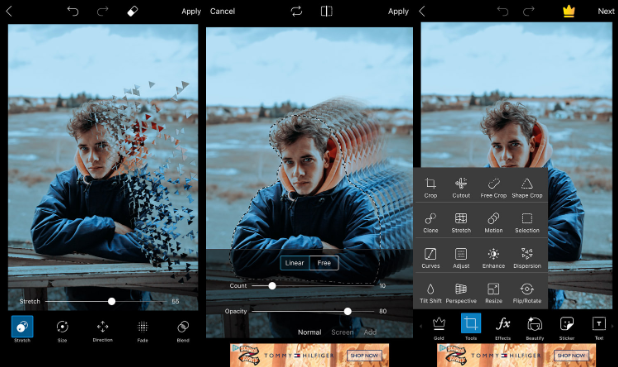The width and height of the screenshot is (618, 367).
Task: Open the Curves tool
Action: [x=430, y=258]
